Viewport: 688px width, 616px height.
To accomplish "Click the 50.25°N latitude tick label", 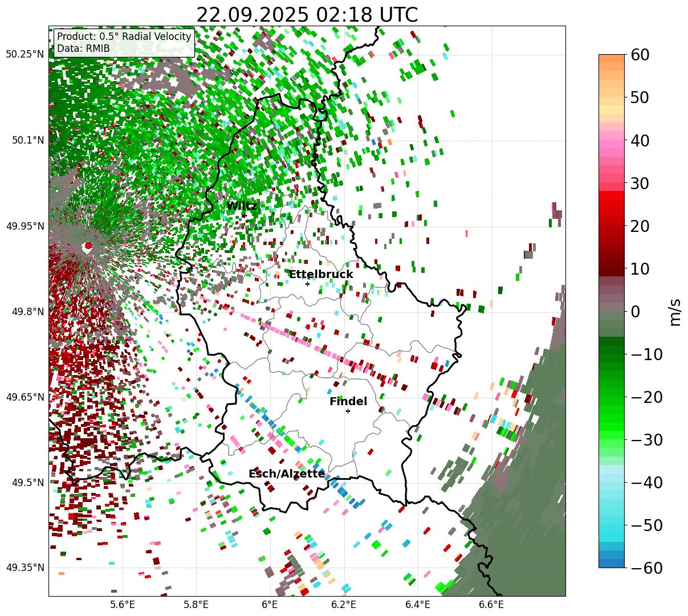I will point(25,55).
